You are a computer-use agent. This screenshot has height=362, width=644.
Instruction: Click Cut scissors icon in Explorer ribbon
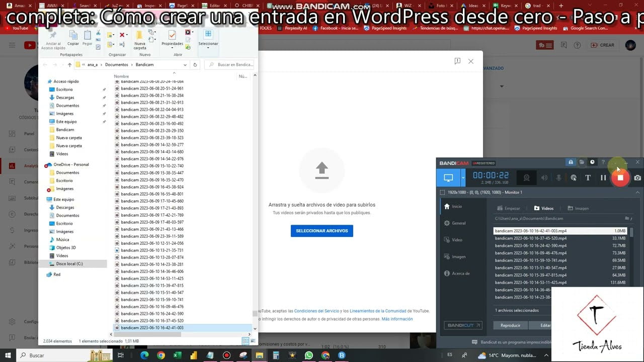point(98,33)
